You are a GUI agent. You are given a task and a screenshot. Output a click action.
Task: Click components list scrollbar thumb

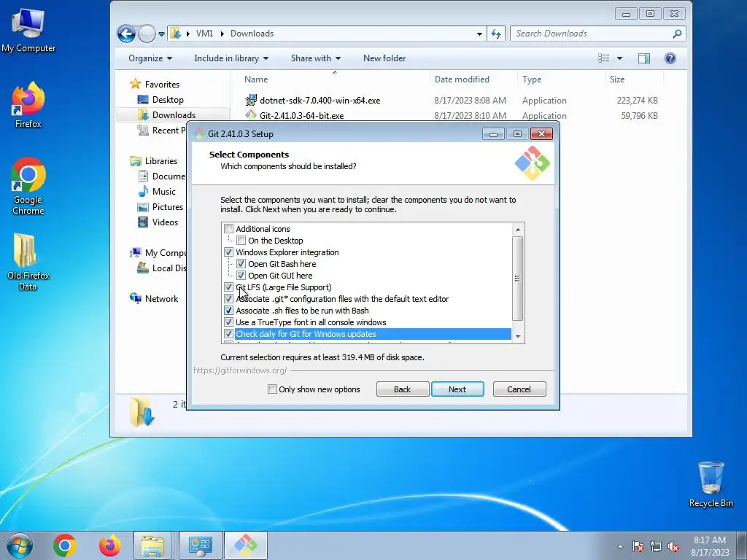pos(518,279)
